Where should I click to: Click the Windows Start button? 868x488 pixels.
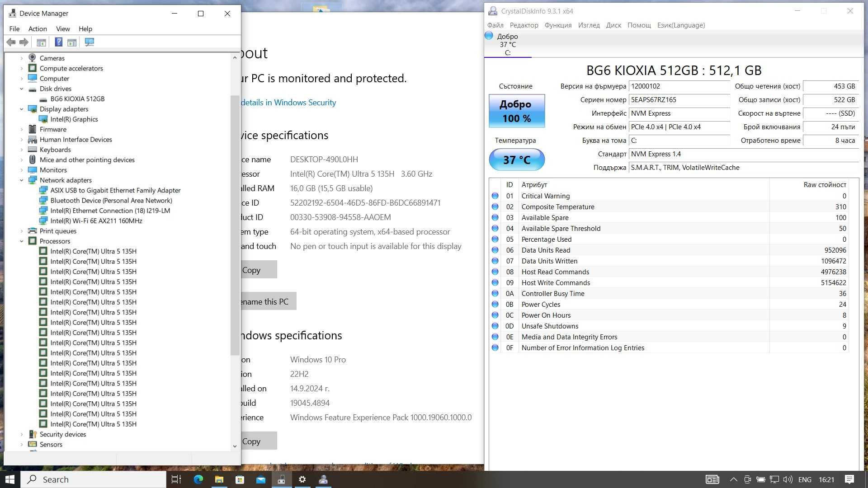coord(10,479)
